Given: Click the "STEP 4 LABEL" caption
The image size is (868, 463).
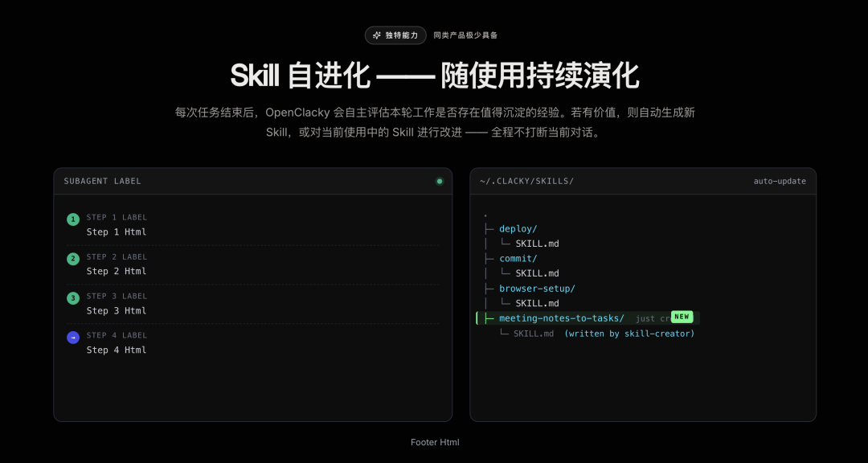Looking at the screenshot, I should 117,335.
